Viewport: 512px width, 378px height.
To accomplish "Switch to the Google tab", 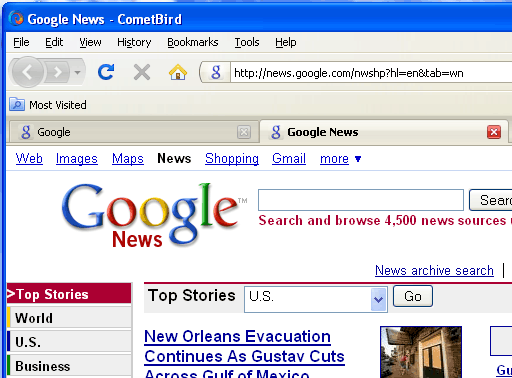I will (x=133, y=132).
